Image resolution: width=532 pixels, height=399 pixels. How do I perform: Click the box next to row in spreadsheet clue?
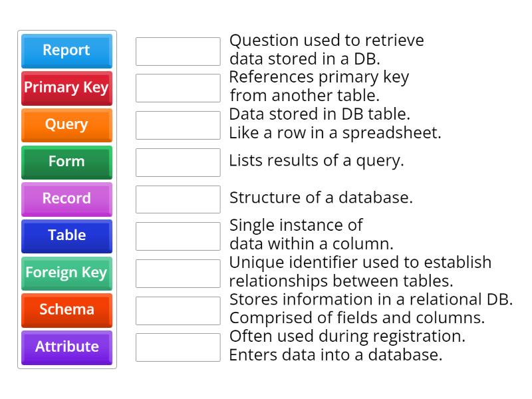177,124
